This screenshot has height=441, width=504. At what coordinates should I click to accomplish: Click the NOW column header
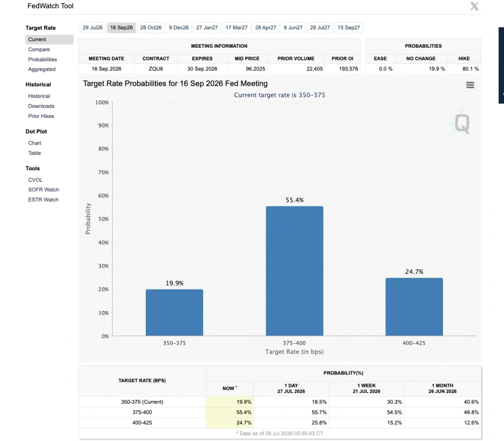click(x=229, y=388)
